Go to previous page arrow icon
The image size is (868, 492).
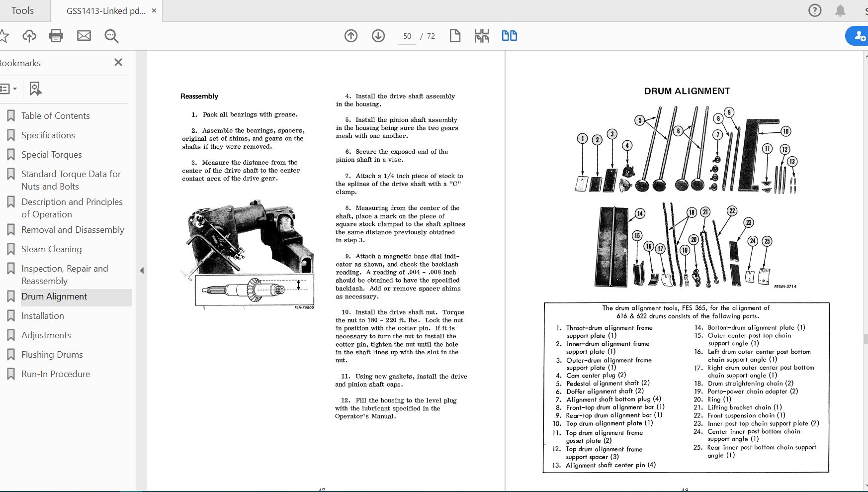point(351,36)
